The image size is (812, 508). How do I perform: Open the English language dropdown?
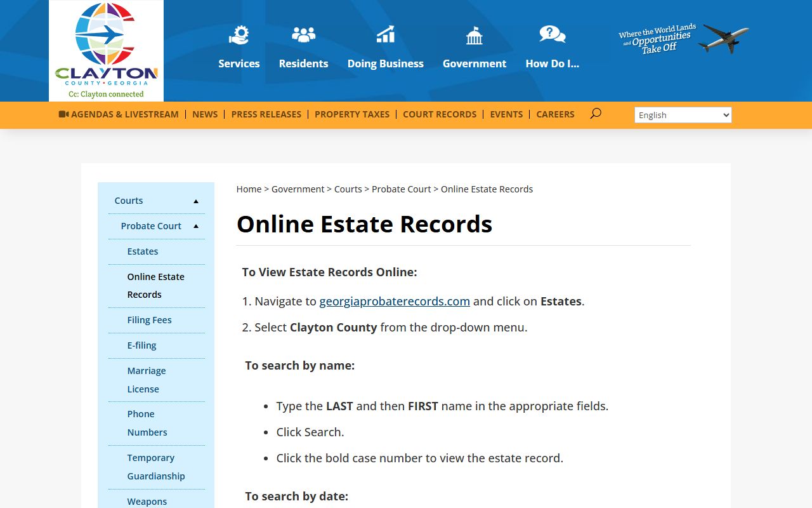pyautogui.click(x=683, y=115)
